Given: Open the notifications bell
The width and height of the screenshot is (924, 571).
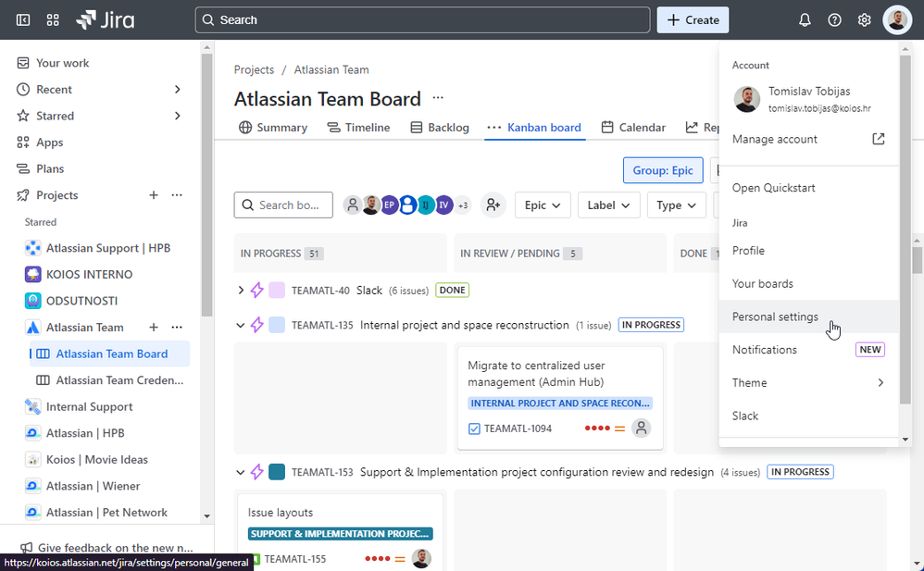Looking at the screenshot, I should (805, 20).
